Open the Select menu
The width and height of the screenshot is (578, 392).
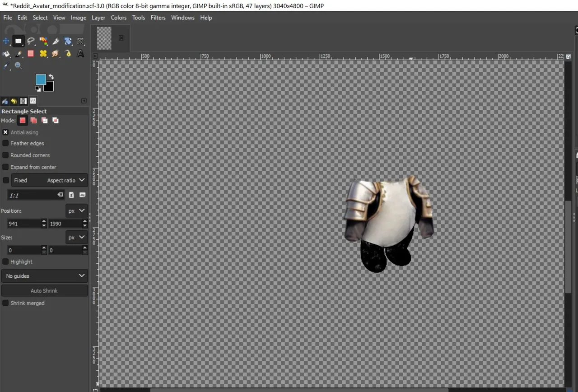click(40, 18)
